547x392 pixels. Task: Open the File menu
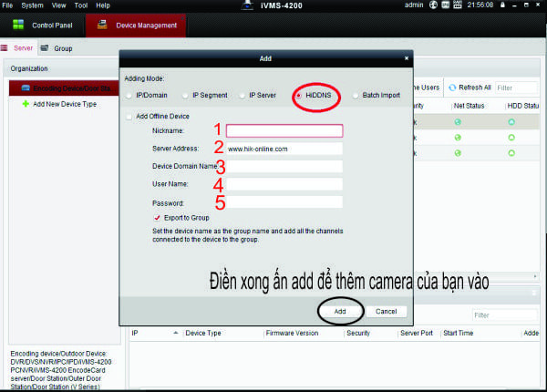pyautogui.click(x=7, y=5)
